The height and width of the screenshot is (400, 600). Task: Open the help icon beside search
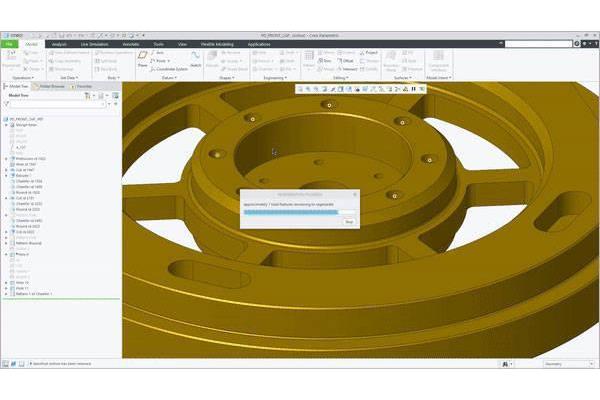595,44
